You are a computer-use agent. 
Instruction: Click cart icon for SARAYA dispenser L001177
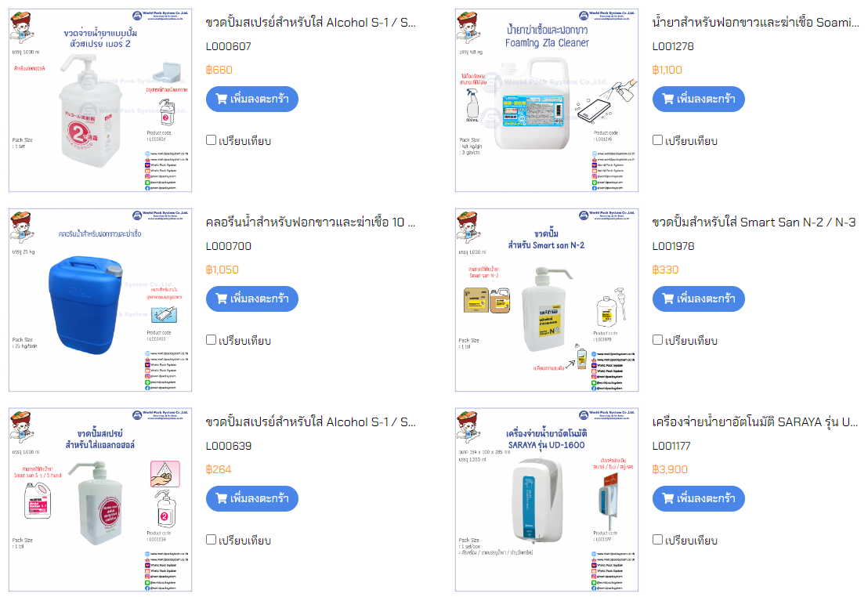click(668, 498)
